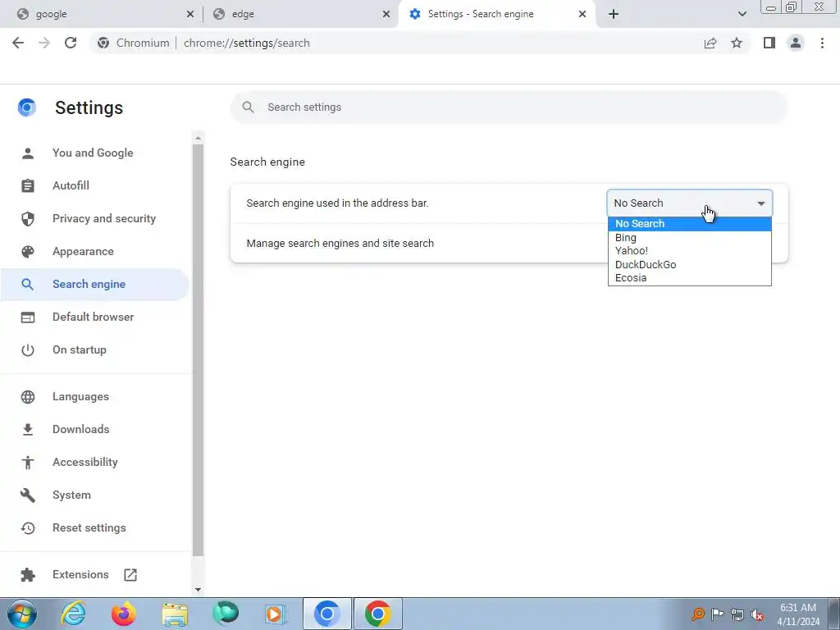840x630 pixels.
Task: Select the Settings - Search engine tab
Action: [x=497, y=14]
